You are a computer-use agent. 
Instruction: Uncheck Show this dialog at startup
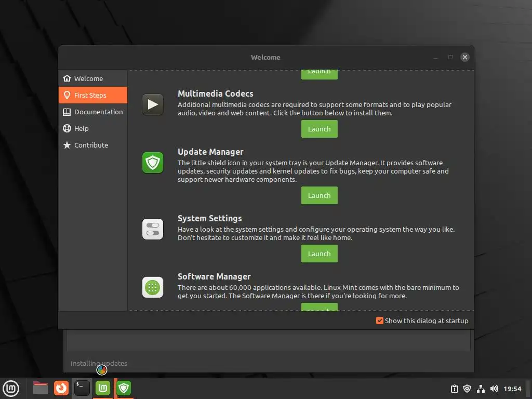pos(380,321)
